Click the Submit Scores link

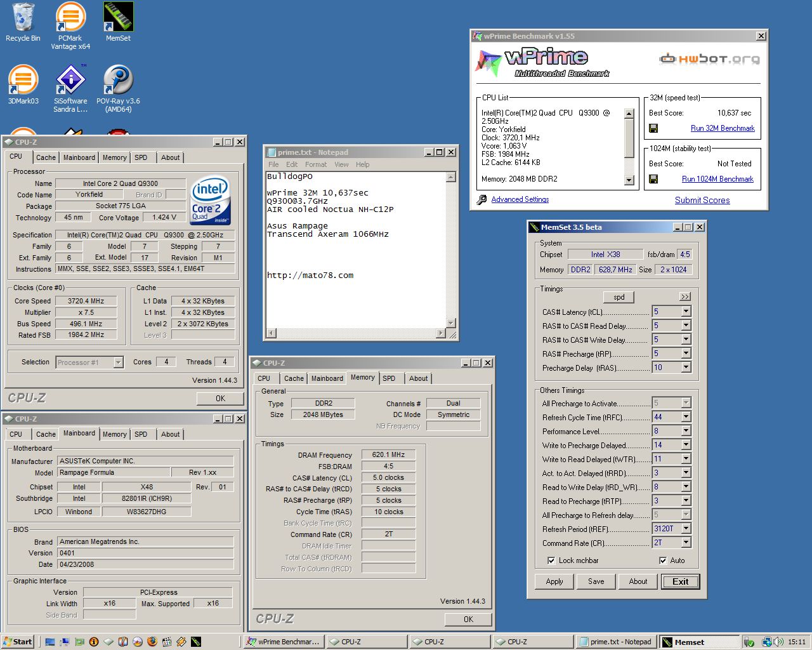[702, 200]
